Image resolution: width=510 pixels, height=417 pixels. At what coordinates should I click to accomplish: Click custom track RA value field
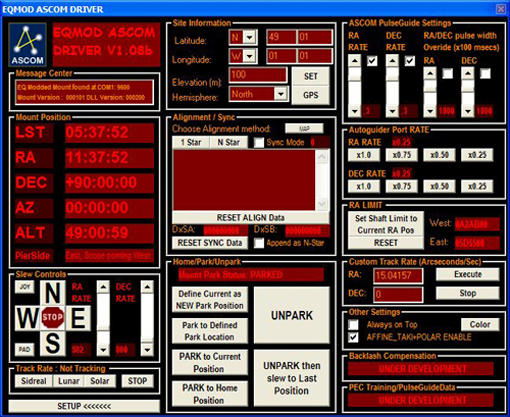click(x=398, y=276)
